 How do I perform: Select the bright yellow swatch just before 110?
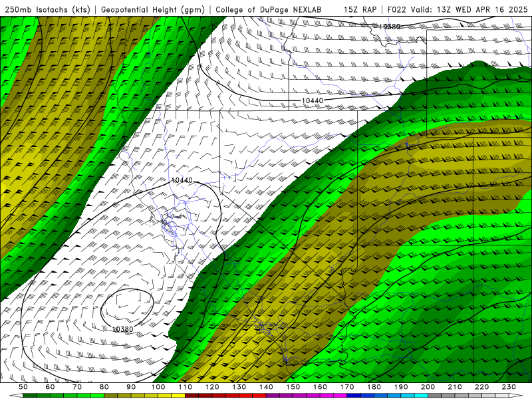[x=178, y=396]
